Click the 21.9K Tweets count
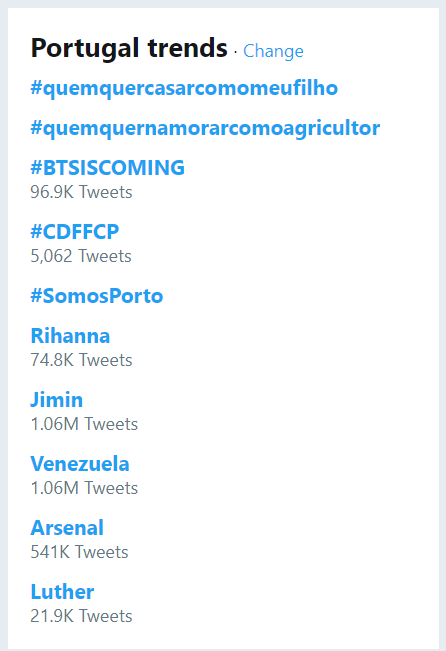 pyautogui.click(x=81, y=616)
